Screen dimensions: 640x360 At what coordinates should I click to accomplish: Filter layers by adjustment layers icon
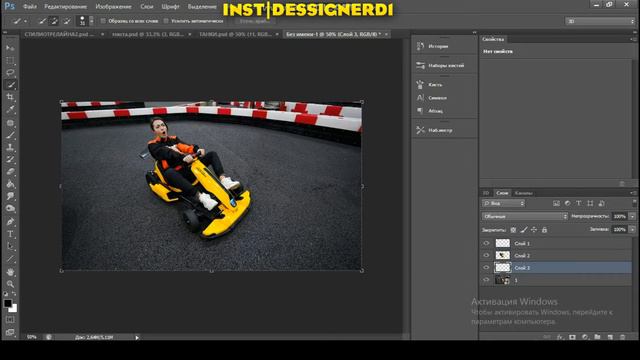click(x=567, y=203)
